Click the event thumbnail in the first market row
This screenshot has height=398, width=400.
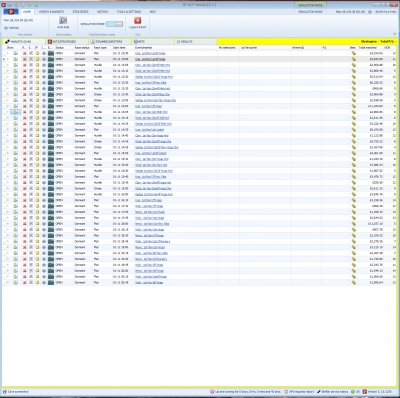coord(51,53)
